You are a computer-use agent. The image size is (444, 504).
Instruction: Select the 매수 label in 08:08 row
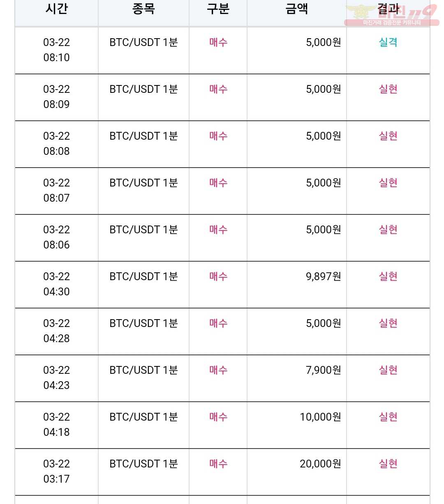coord(218,136)
